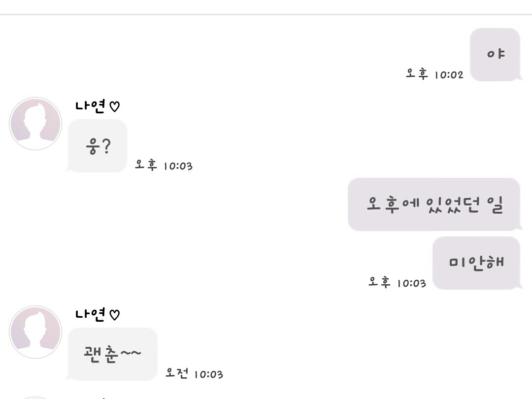The height and width of the screenshot is (399, 532).
Task: Click heart symbol in name above "괜춘~~"
Action: pyautogui.click(x=114, y=315)
